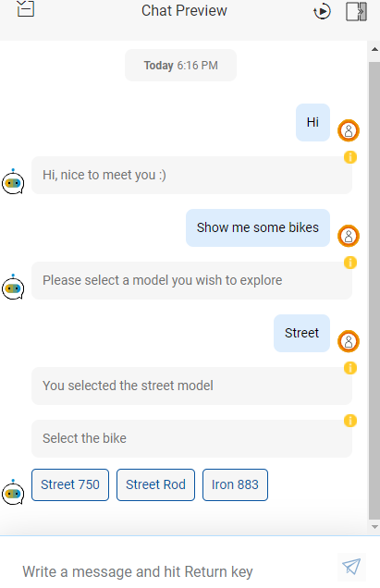380x588 pixels.
Task: Open the chat log icon at top left
Action: 26,8
